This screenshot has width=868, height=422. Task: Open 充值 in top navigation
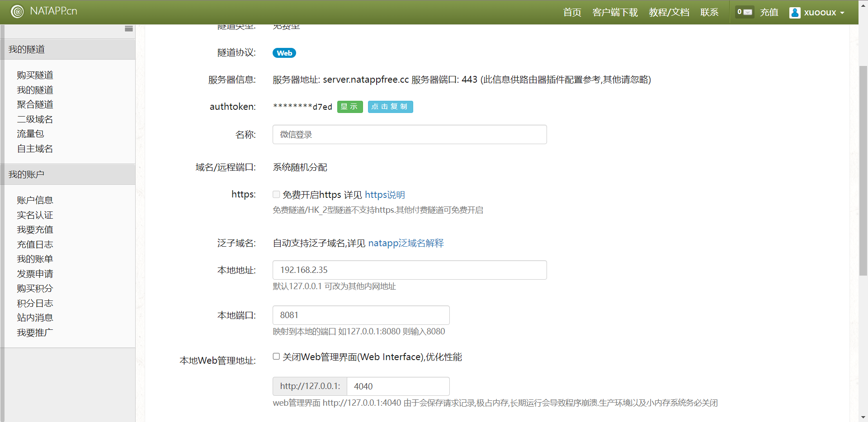click(x=769, y=12)
